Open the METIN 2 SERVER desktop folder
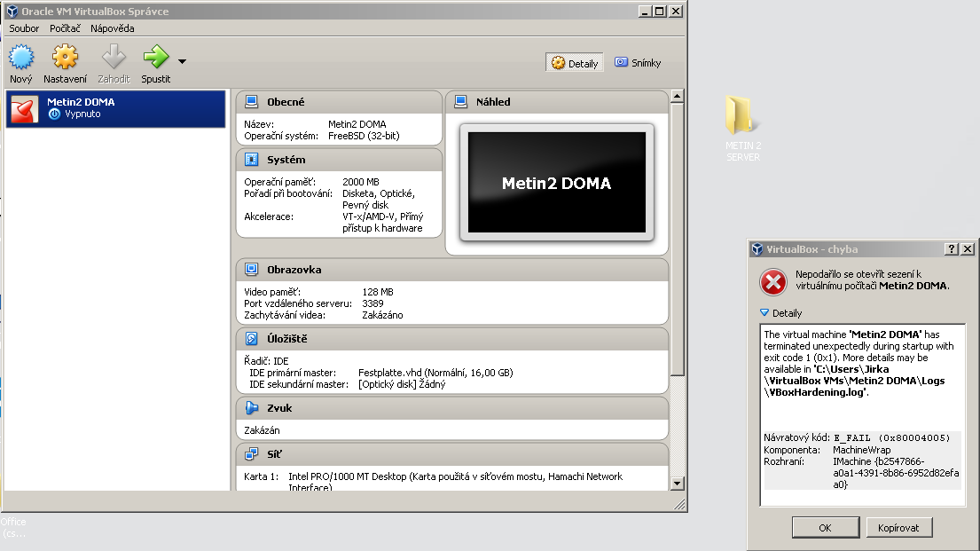 [742, 129]
